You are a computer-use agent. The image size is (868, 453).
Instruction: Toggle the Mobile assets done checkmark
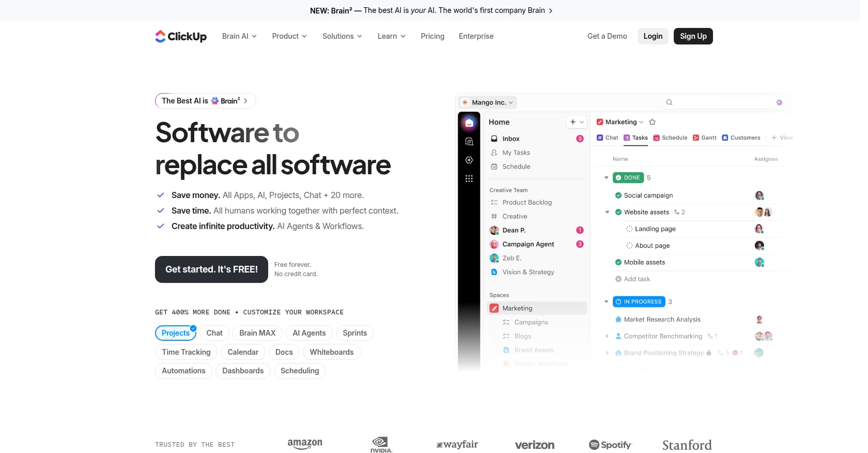(618, 262)
